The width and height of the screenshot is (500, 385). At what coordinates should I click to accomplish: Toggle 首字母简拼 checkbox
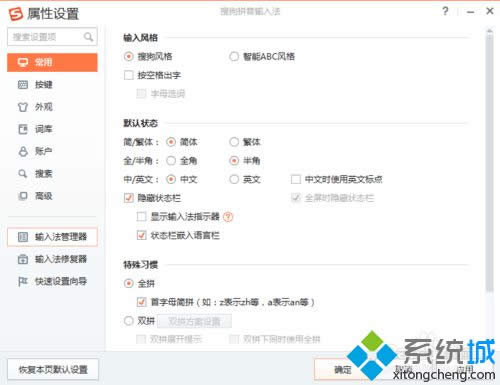tap(141, 302)
